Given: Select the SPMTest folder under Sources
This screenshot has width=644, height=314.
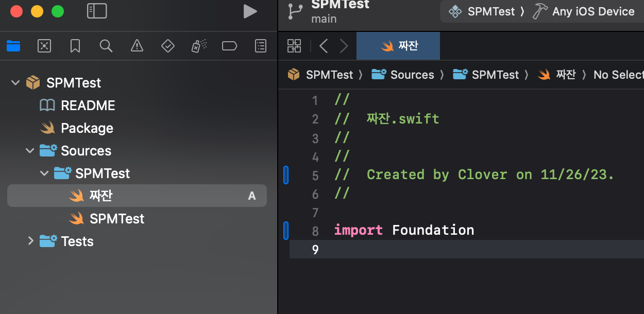Looking at the screenshot, I should click(137, 173).
